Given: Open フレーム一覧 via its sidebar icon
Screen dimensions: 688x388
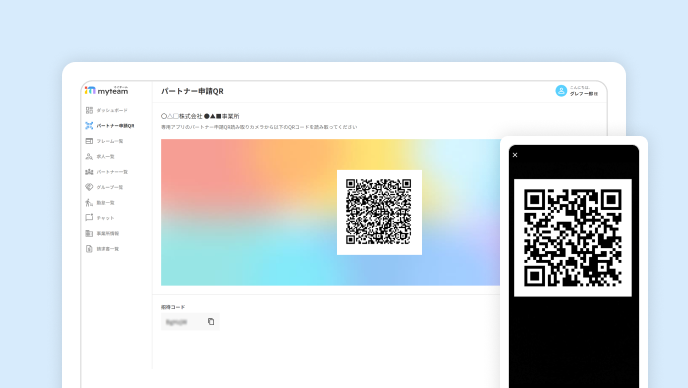Looking at the screenshot, I should coord(89,141).
